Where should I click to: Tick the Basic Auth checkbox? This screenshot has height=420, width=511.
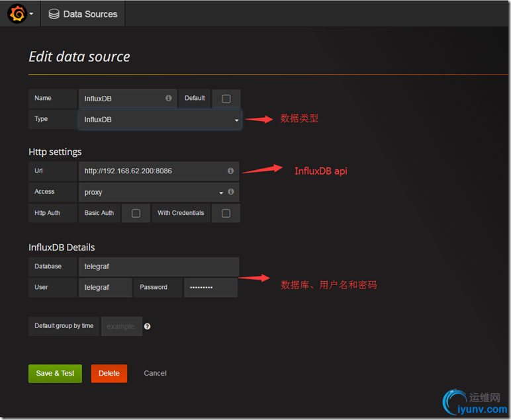click(136, 213)
